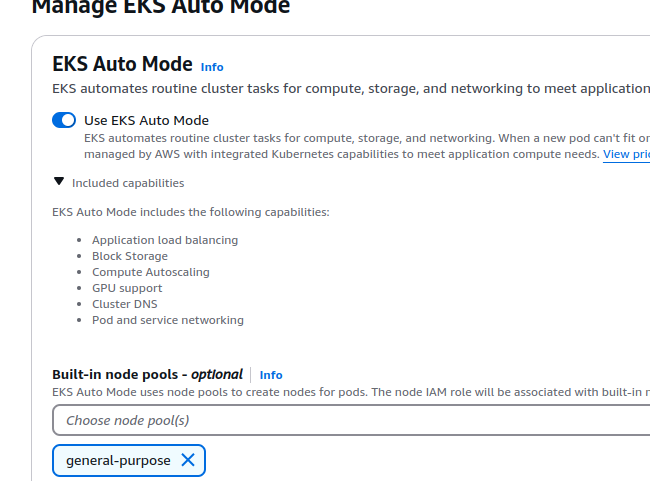
Task: Toggle the Use EKS Auto Mode switch
Action: click(x=64, y=120)
